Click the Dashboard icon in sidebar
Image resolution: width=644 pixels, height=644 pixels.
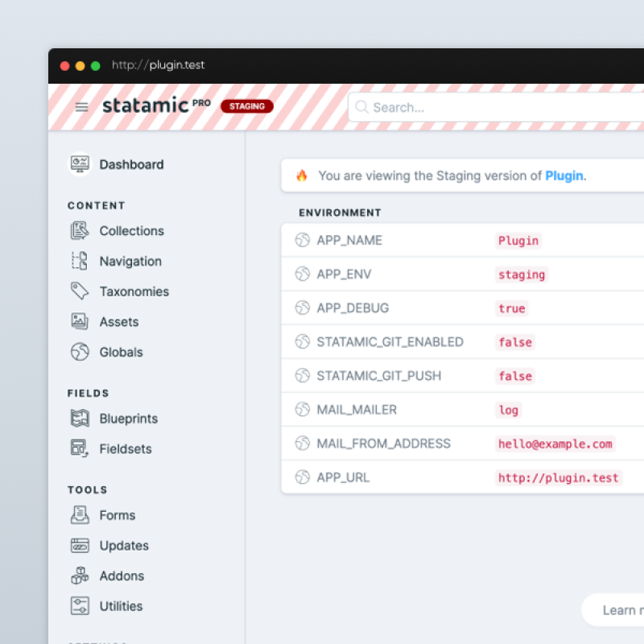[x=80, y=164]
